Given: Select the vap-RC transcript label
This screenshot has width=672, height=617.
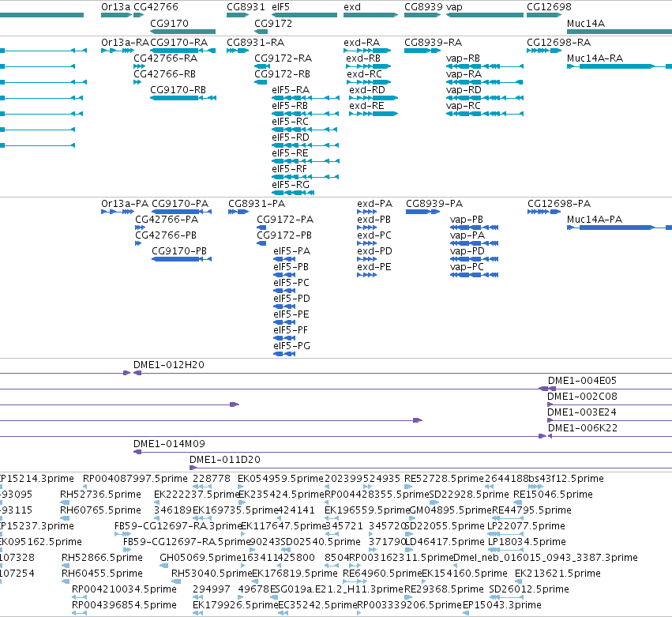Looking at the screenshot, I should click(464, 106).
